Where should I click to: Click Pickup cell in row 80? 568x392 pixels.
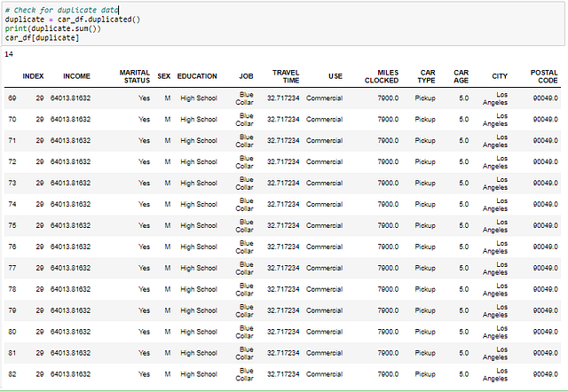click(425, 332)
